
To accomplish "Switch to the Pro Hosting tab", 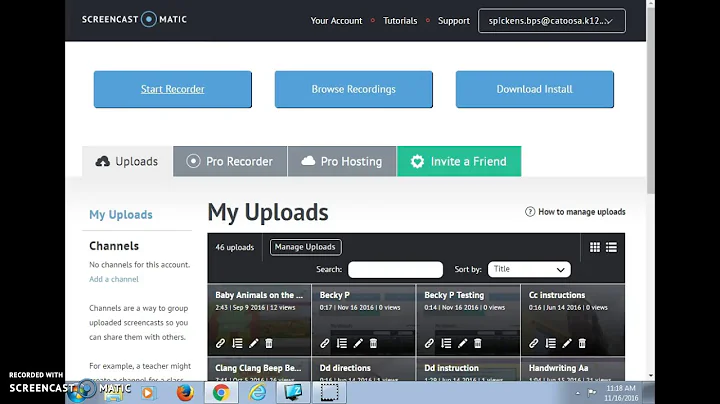I will coord(342,161).
